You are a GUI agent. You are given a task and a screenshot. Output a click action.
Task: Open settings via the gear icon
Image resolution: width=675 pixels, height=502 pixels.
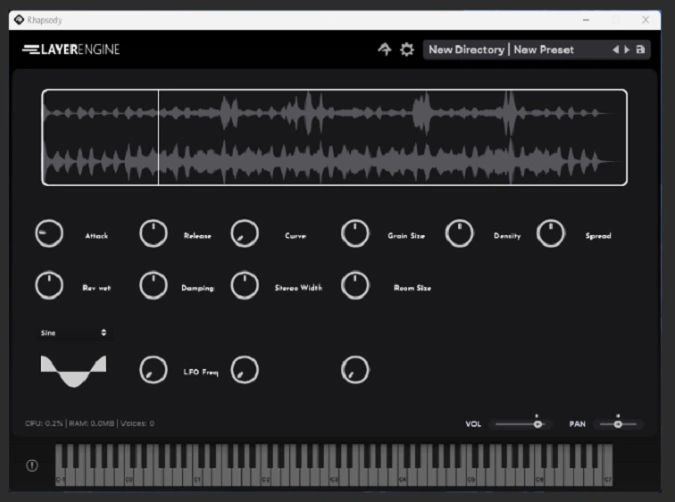(x=407, y=49)
